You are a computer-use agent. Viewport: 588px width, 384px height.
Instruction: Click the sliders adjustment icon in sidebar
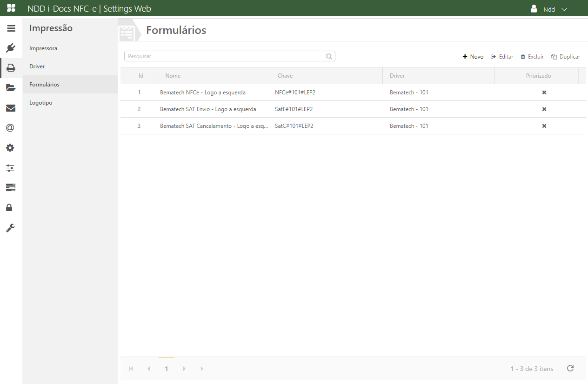point(10,168)
